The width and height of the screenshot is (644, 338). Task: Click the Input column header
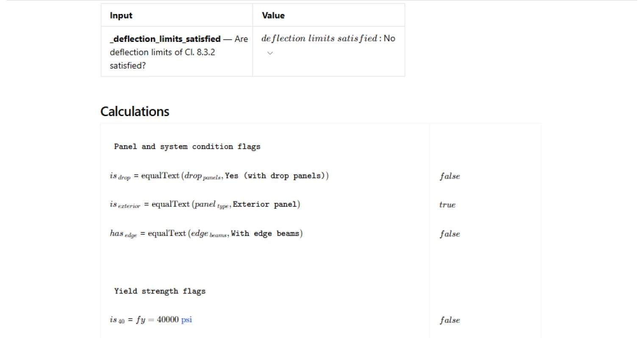(121, 16)
